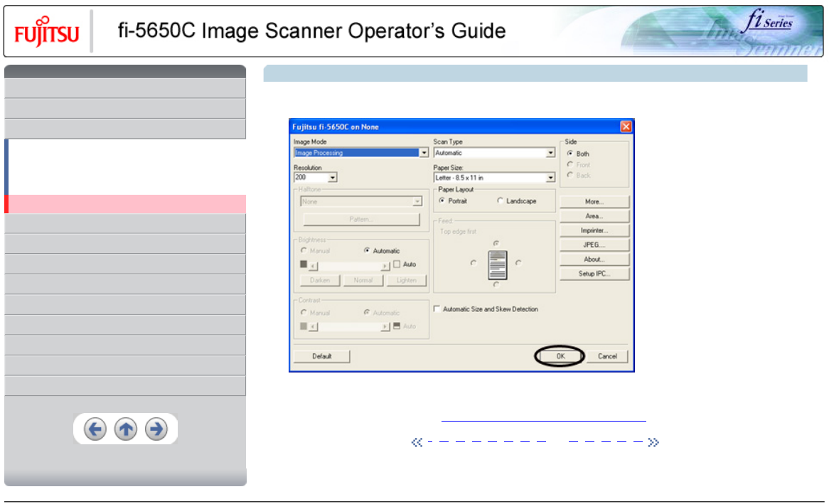Open the Image Mode dropdown
This screenshot has width=829, height=504.
point(424,153)
